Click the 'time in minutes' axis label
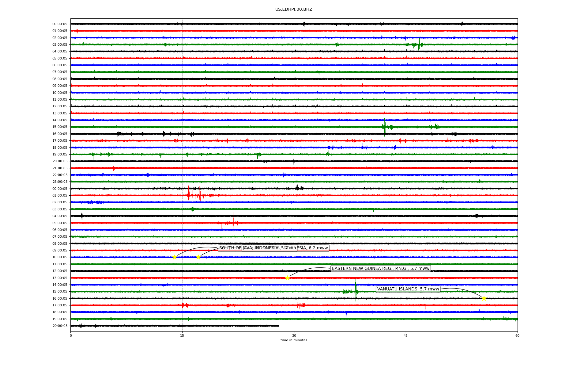 294,340
